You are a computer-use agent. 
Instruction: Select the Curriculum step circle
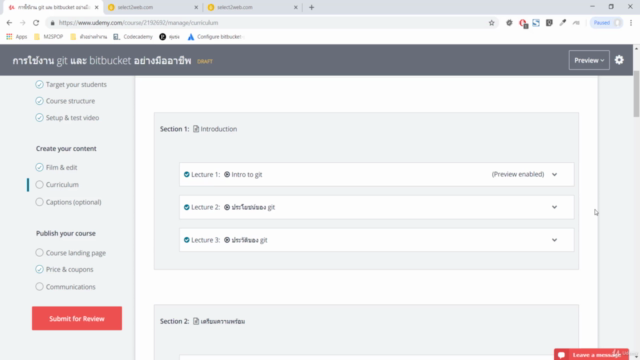[39, 184]
